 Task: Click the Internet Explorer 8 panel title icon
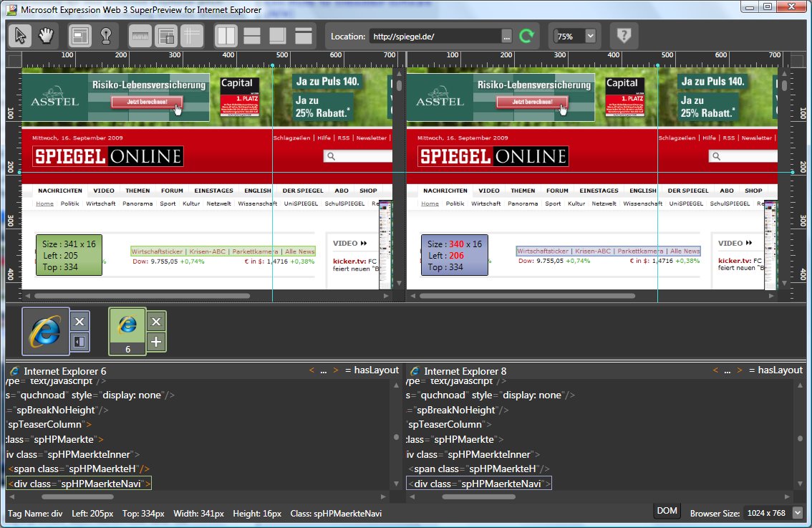(415, 371)
